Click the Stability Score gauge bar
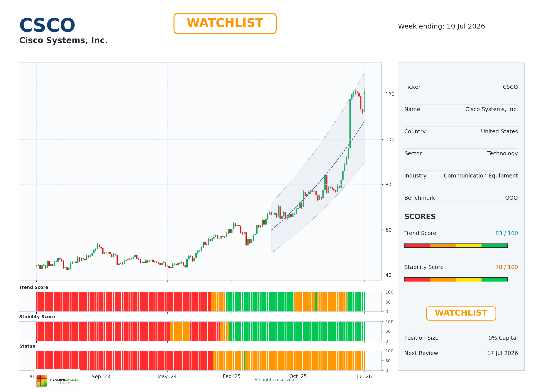 pos(456,279)
